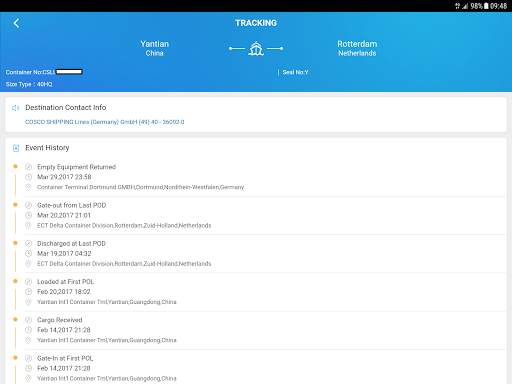Tap the Event History heading
This screenshot has height=384, width=512.
[x=47, y=148]
